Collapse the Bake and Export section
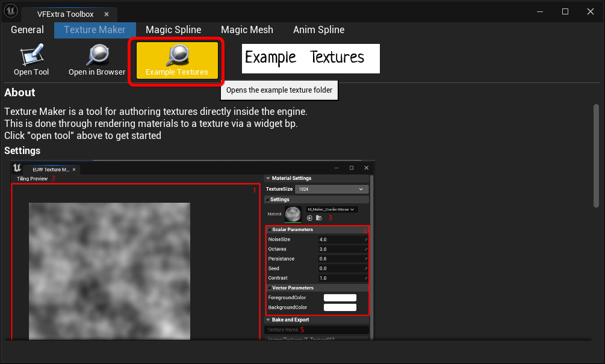 pos(268,319)
